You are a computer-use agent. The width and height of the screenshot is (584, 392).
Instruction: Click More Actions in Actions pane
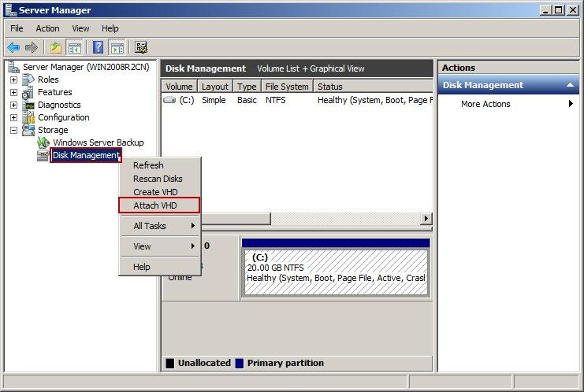485,104
